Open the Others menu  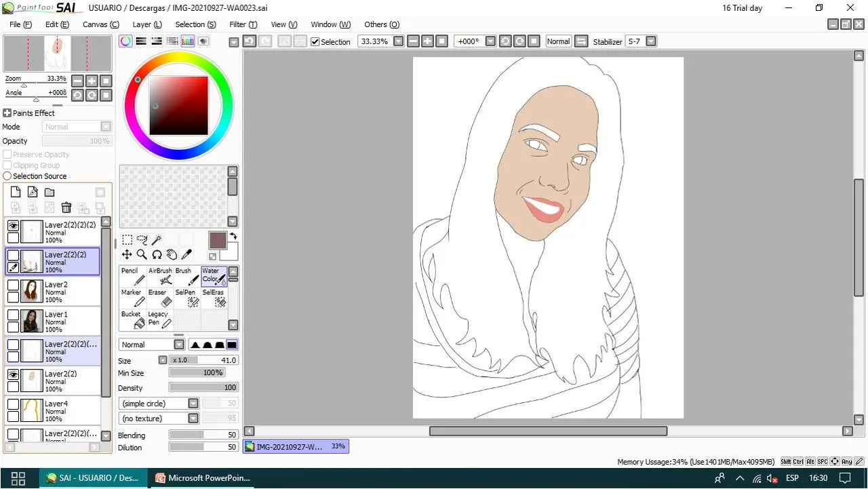pos(382,24)
